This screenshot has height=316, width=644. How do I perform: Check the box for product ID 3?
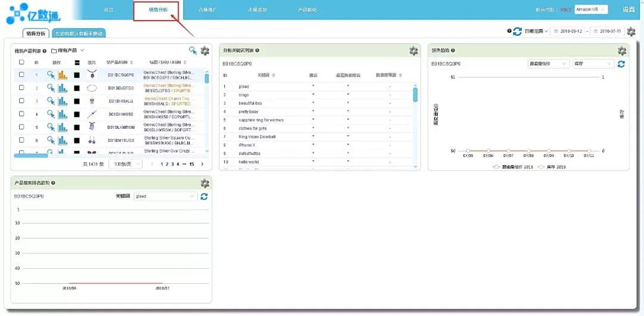point(22,101)
